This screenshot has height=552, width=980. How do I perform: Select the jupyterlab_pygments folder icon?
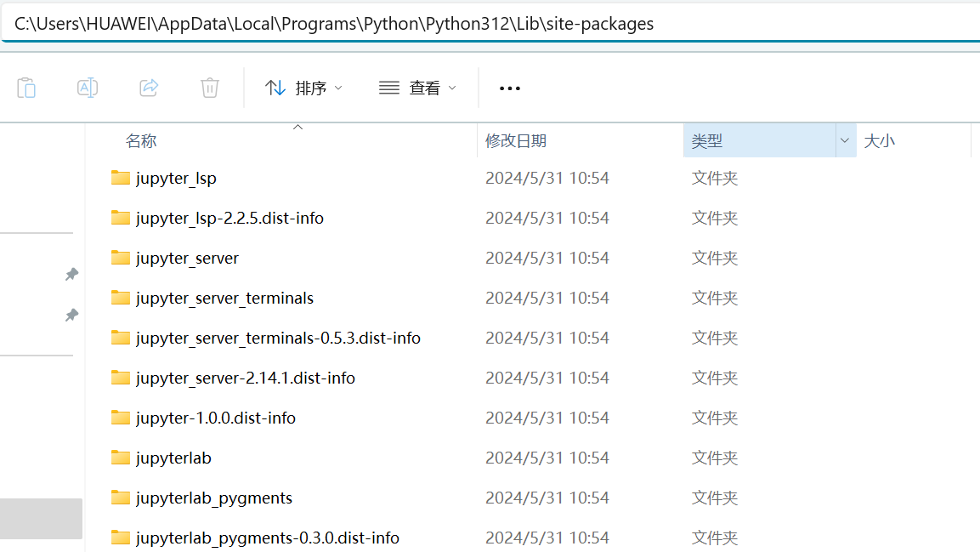pyautogui.click(x=121, y=498)
